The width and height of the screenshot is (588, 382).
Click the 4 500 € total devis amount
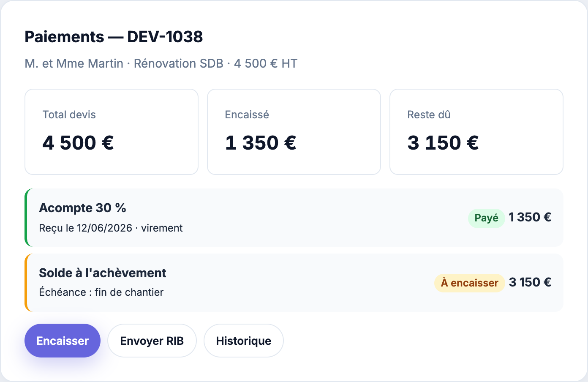point(78,143)
